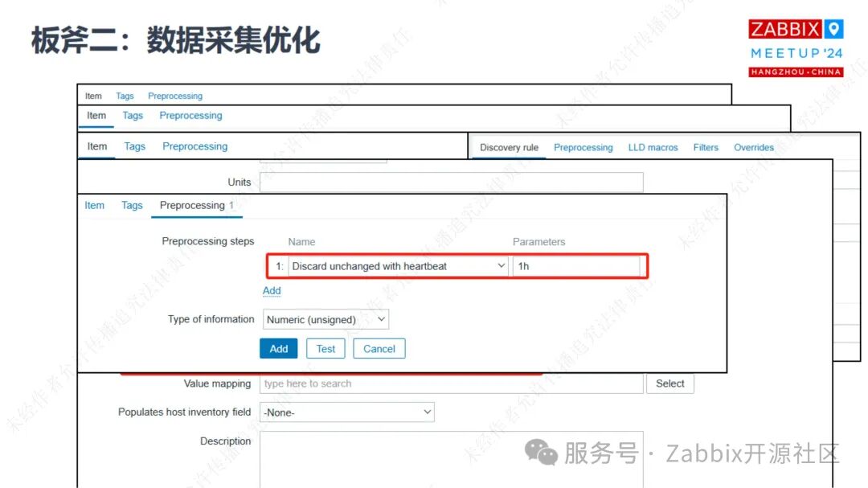Click the blue Add button
The image size is (868, 488).
[278, 348]
